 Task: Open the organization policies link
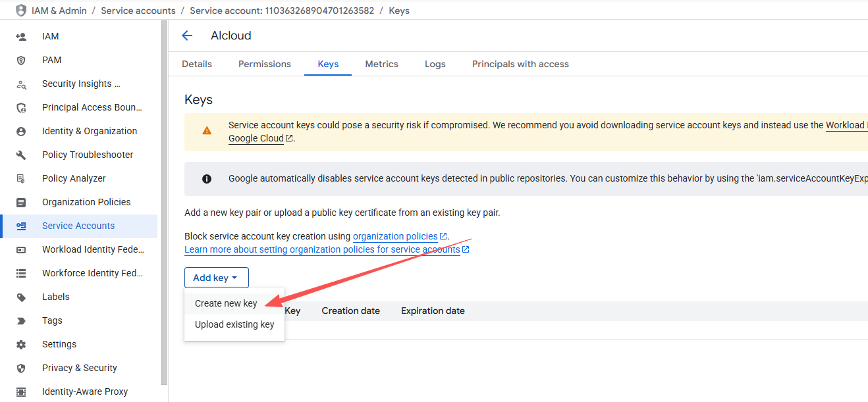(x=395, y=236)
